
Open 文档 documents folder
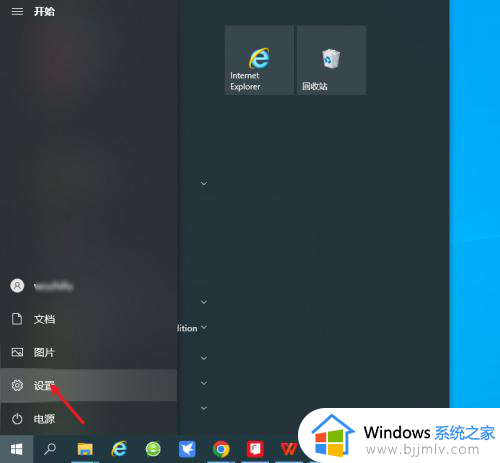88,319
